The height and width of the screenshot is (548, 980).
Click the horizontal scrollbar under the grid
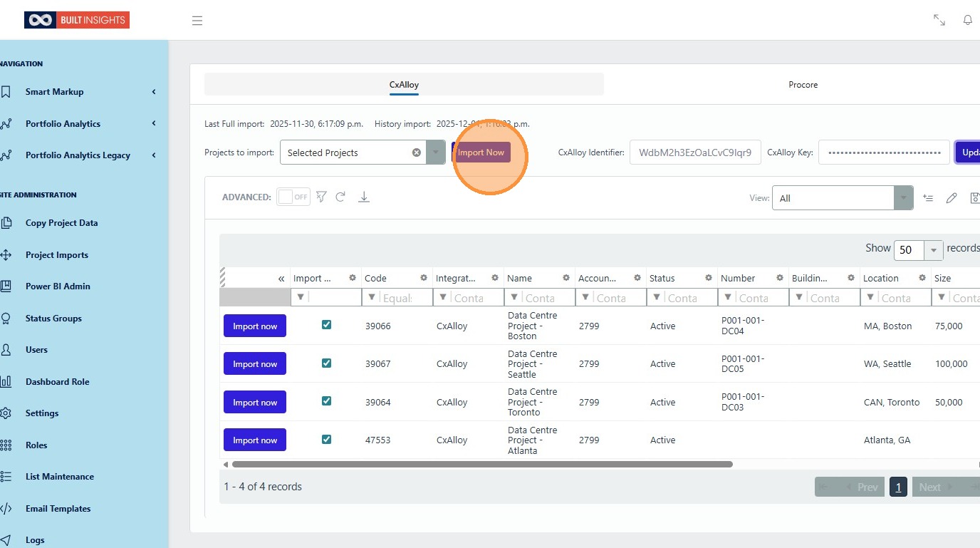(x=482, y=465)
